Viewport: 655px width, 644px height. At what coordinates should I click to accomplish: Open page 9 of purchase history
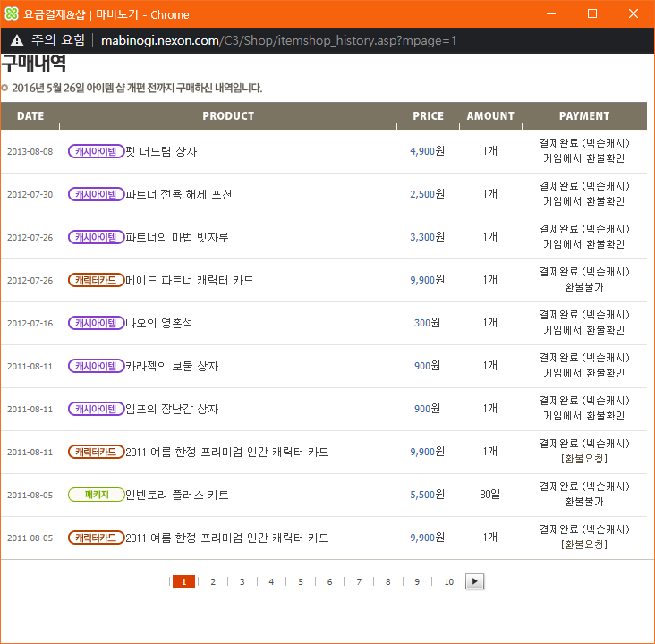click(x=417, y=581)
